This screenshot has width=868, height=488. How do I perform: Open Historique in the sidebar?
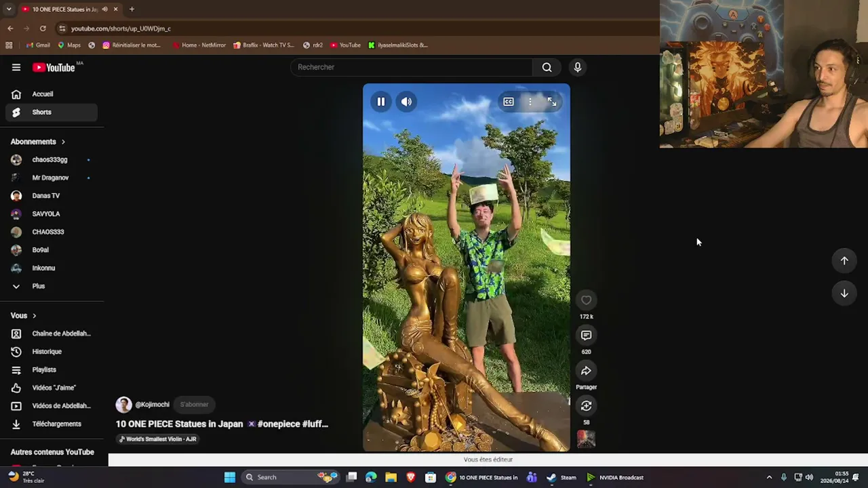52,352
